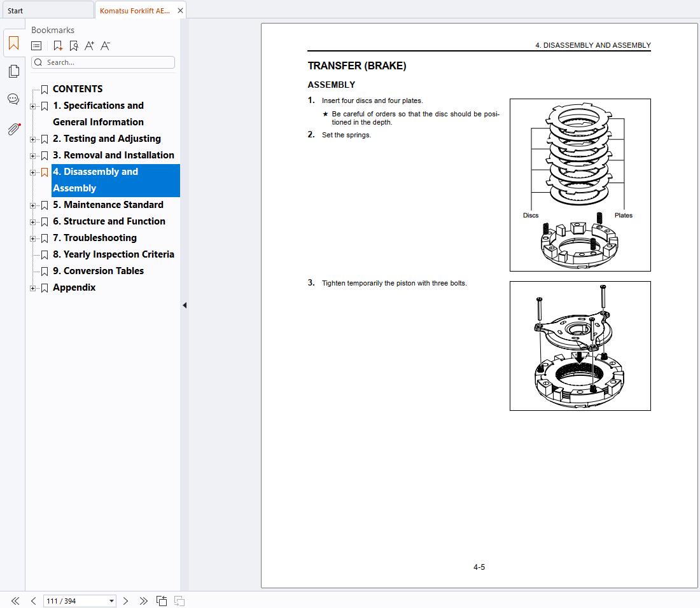Click the ASSEMBLY subheading

pos(332,85)
